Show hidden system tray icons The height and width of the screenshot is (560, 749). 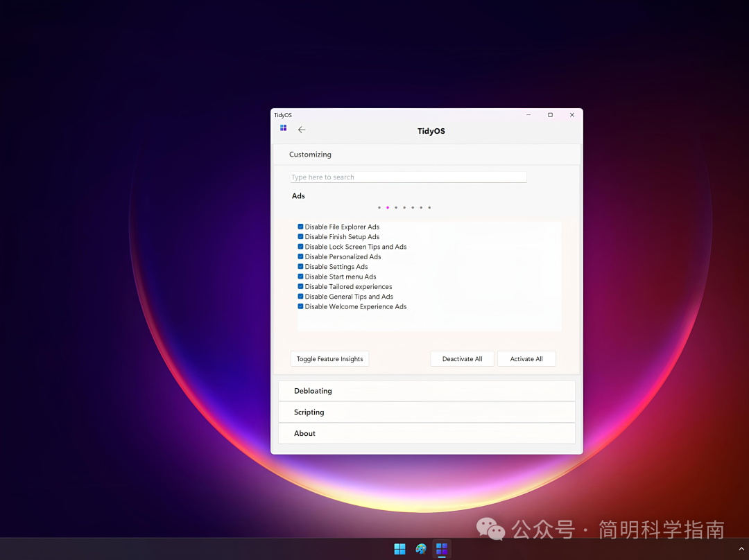(741, 549)
